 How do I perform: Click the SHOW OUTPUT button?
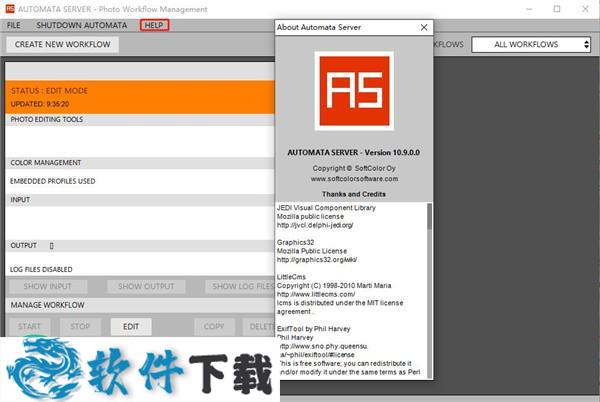click(x=146, y=287)
